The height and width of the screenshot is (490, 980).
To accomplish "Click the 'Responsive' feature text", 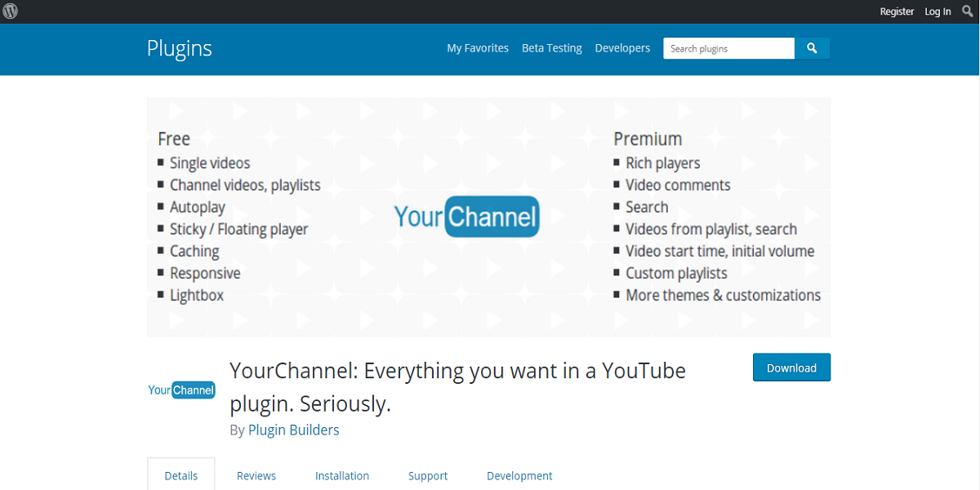I will click(x=205, y=274).
